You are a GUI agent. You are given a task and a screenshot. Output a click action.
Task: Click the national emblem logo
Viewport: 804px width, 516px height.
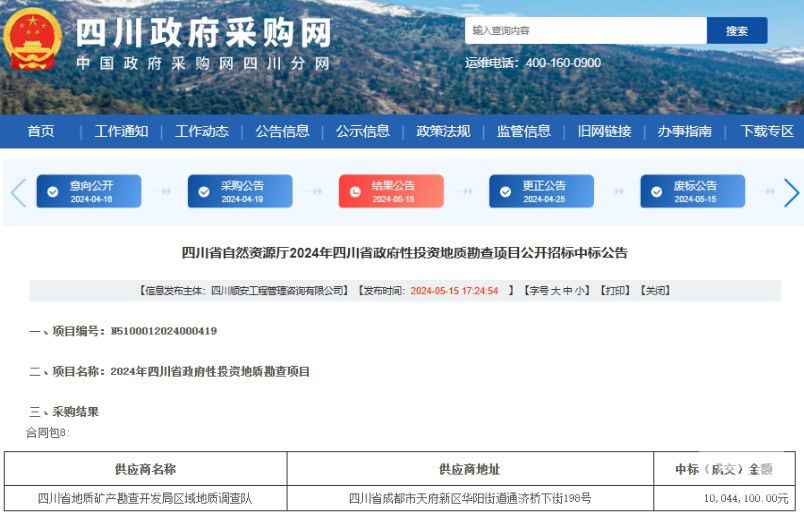tap(33, 40)
